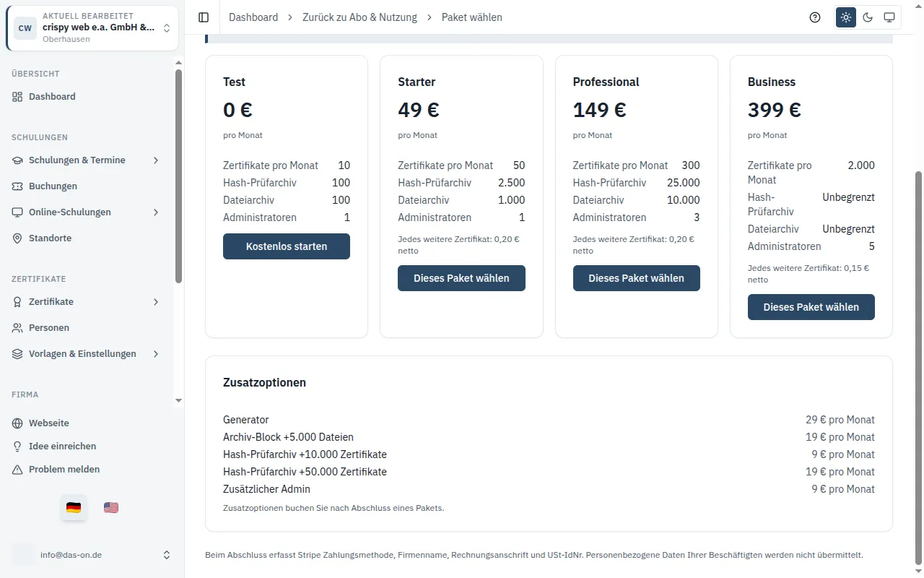
Task: Click the sidebar scroll down arrow
Action: click(x=179, y=400)
